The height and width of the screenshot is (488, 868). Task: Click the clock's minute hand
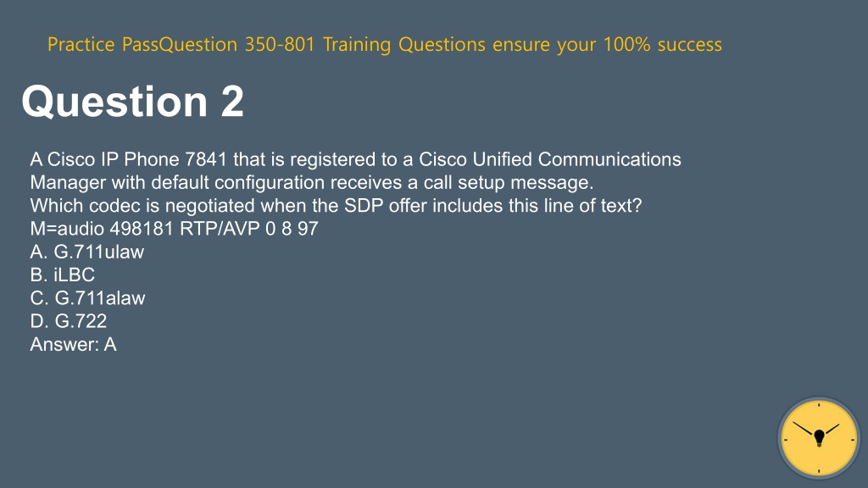coord(805,429)
